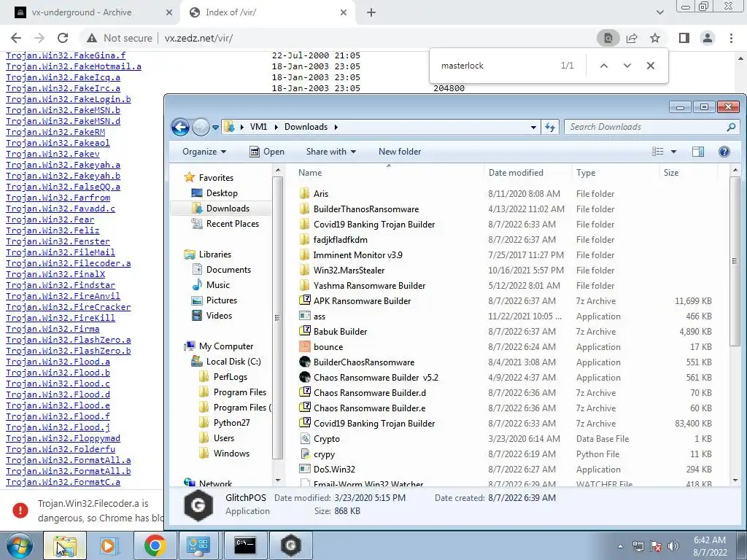This screenshot has height=560, width=747.
Task: Open Trojan.Win32.FakeGina.f link in browser
Action: [66, 55]
